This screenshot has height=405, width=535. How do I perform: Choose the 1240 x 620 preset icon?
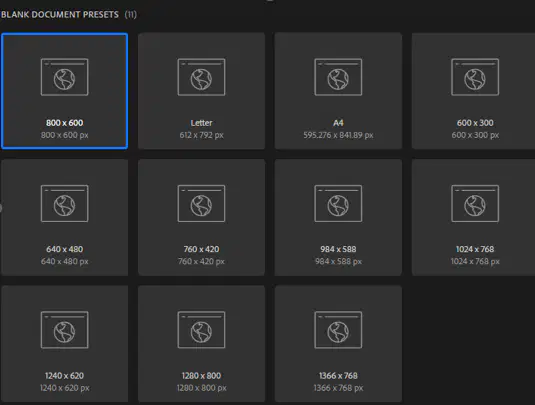pos(64,330)
